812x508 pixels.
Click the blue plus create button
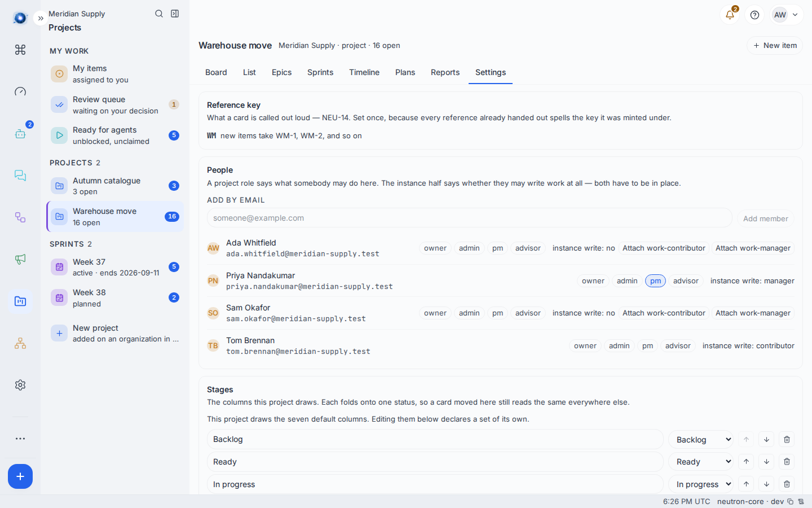20,476
